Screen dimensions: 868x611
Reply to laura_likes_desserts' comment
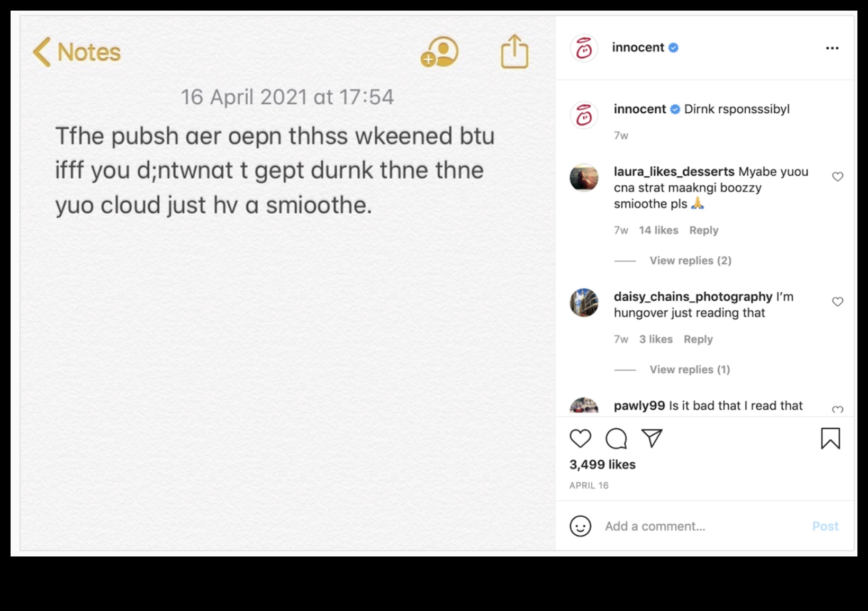(x=703, y=230)
